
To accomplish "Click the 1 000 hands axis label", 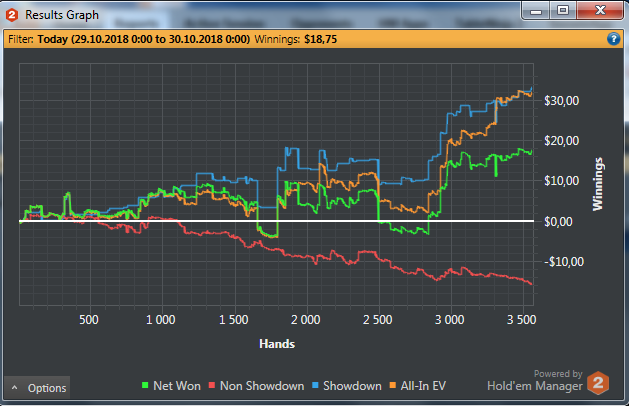I will click(160, 320).
